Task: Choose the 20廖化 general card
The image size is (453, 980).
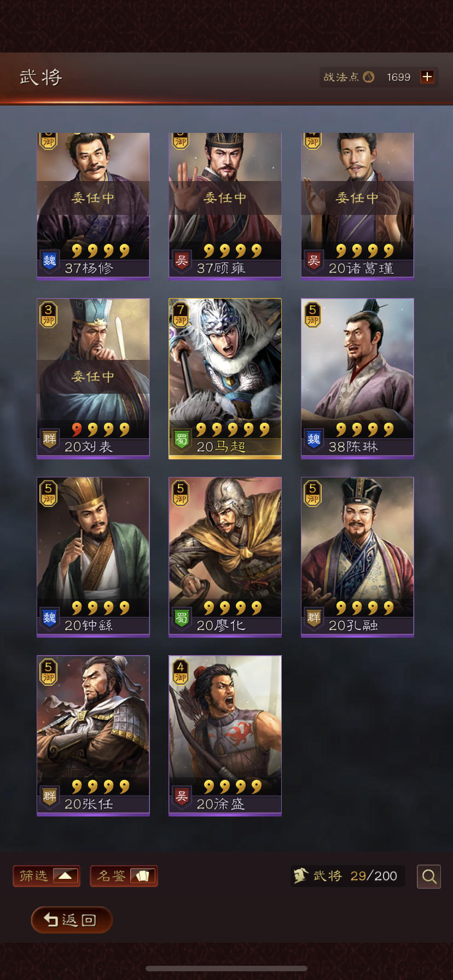Action: coord(225,557)
